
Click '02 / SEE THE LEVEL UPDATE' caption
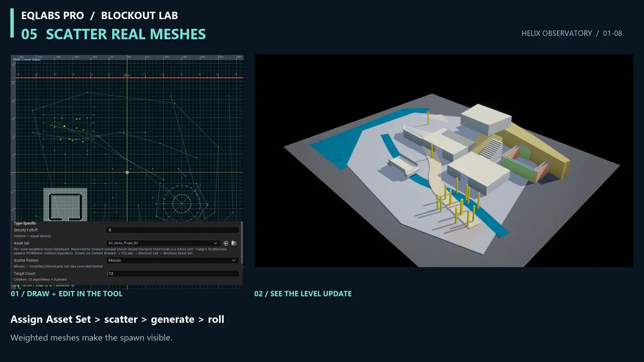click(x=303, y=294)
